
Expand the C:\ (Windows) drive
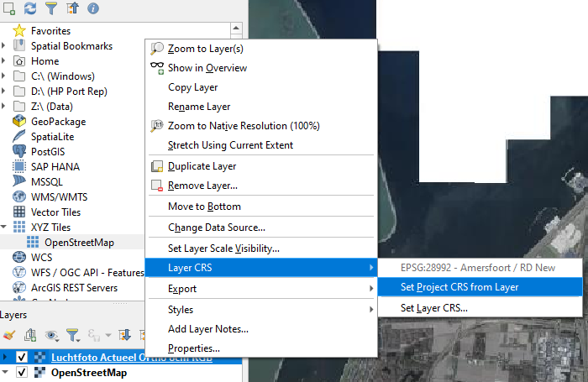point(3,76)
